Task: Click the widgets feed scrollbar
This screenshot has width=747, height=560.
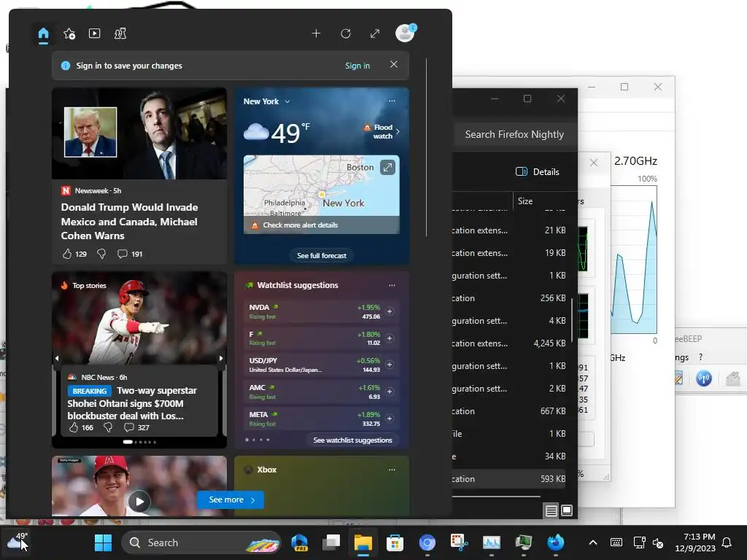Action: (426, 147)
